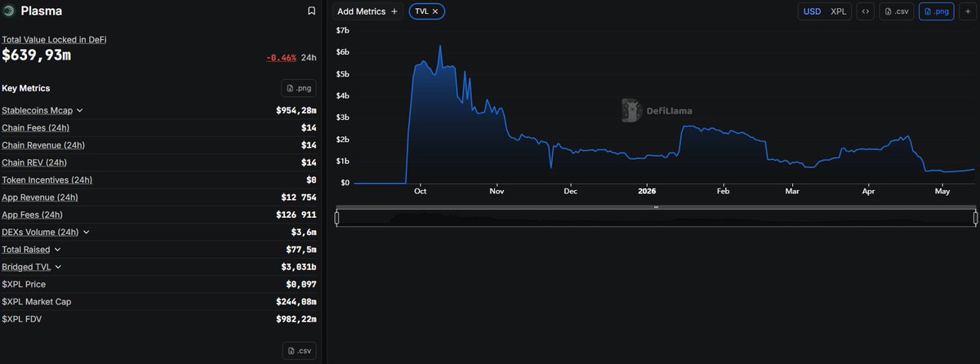Click the $982,22m FDV value
Screen dimensions: 980x364
[x=296, y=319]
